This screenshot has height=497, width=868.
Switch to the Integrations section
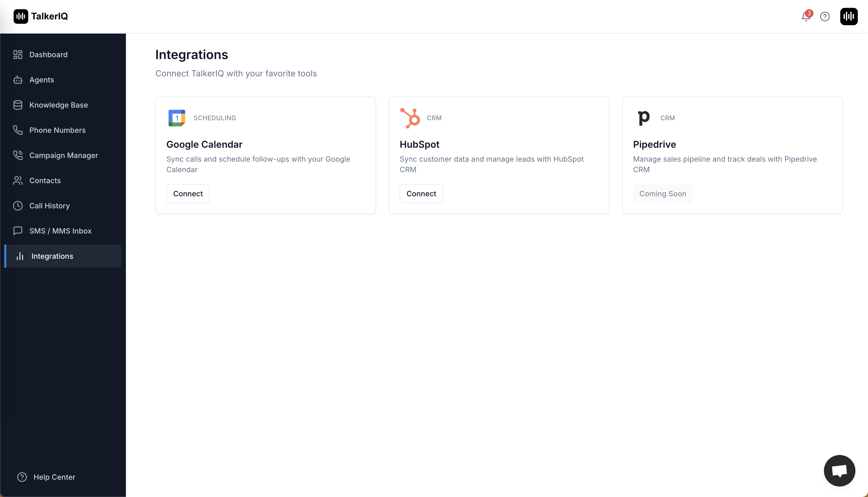(x=52, y=256)
